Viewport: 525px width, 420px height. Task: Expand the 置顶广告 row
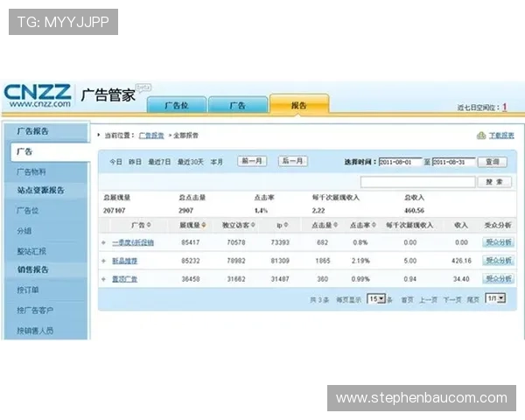pyautogui.click(x=104, y=279)
